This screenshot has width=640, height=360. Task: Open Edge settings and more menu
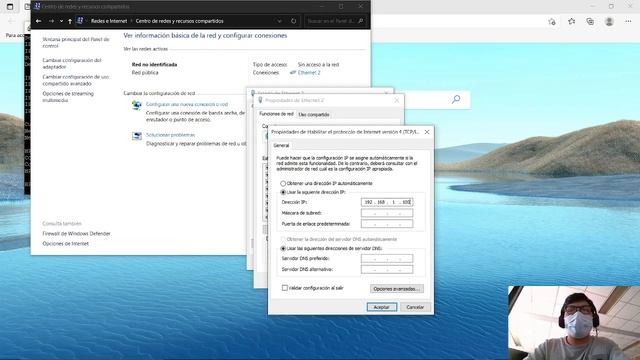click(x=628, y=21)
